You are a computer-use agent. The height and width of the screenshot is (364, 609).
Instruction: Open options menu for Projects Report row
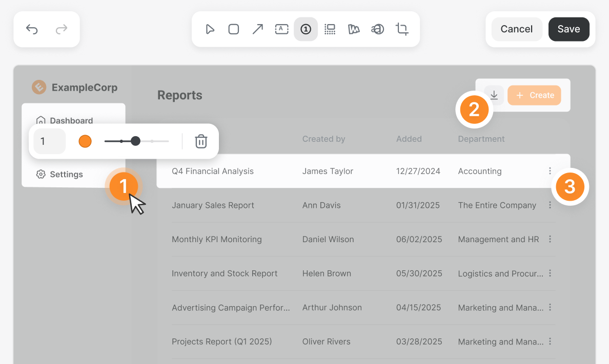tap(550, 341)
